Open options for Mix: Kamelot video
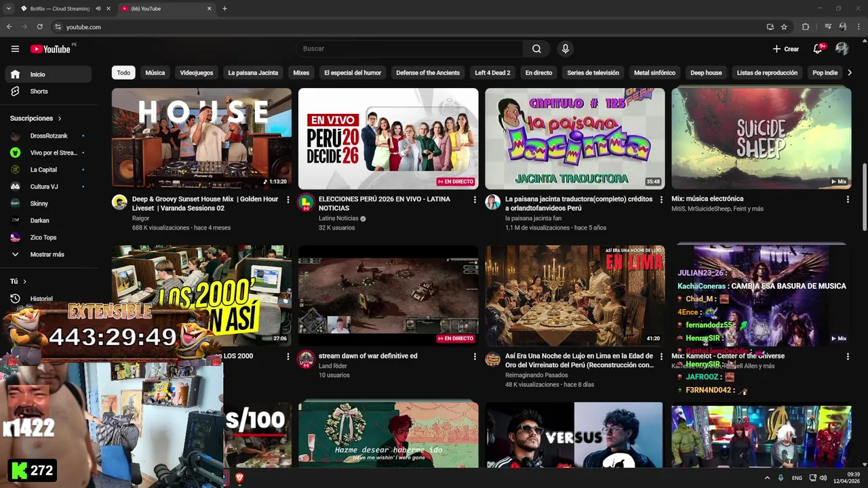Viewport: 868px width, 488px height. [847, 357]
